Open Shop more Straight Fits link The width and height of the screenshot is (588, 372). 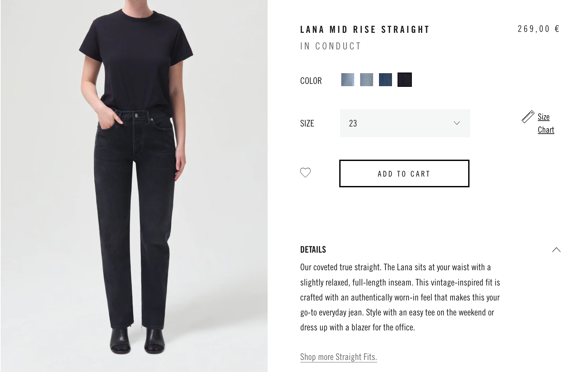(x=338, y=357)
